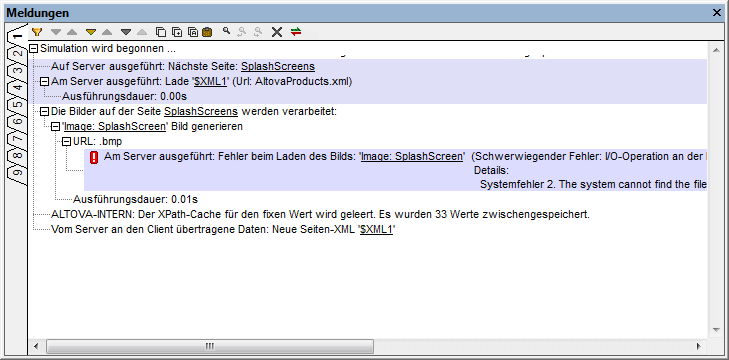The width and height of the screenshot is (729, 360).
Task: Click the copy message icon
Action: (161, 32)
